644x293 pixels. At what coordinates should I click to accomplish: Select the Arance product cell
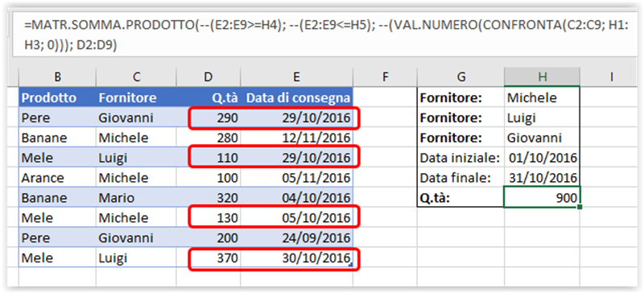coord(57,178)
